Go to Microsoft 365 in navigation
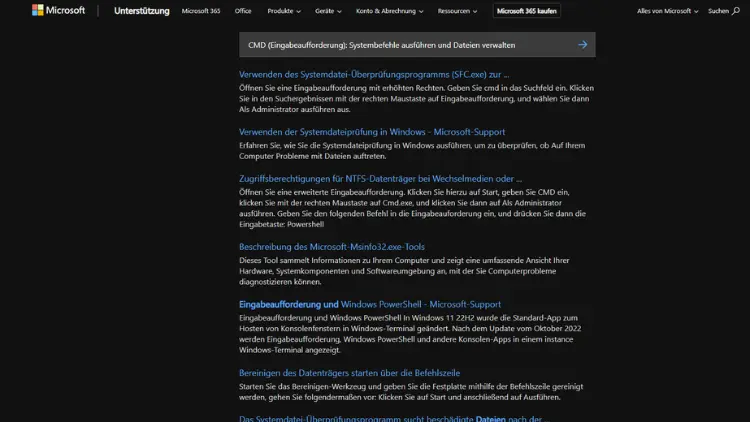The width and height of the screenshot is (750, 422). pos(201,11)
